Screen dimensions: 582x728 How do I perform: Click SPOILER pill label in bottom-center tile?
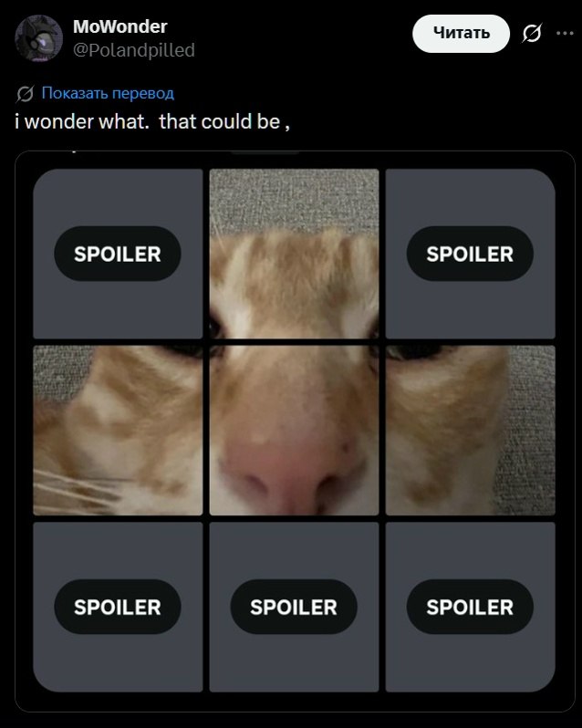294,607
